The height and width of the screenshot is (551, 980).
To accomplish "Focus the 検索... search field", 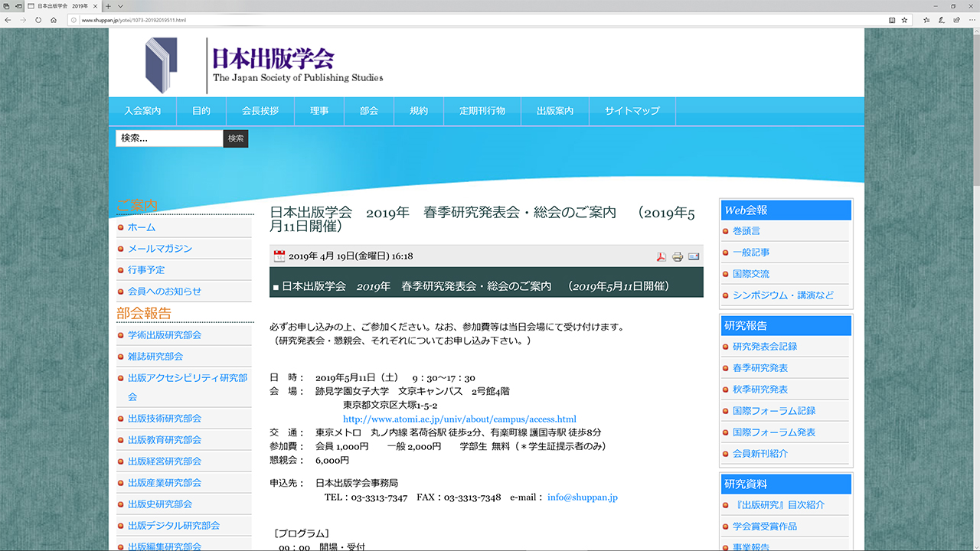I will click(169, 139).
